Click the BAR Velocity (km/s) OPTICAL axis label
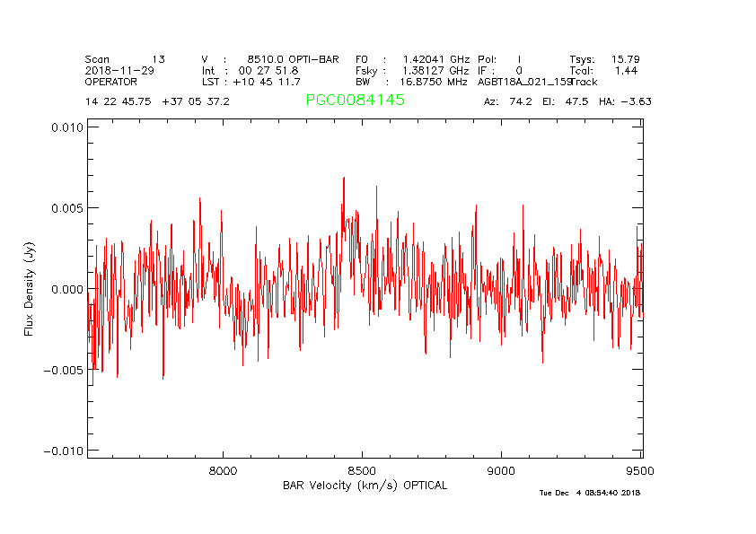The image size is (756, 534). (365, 486)
